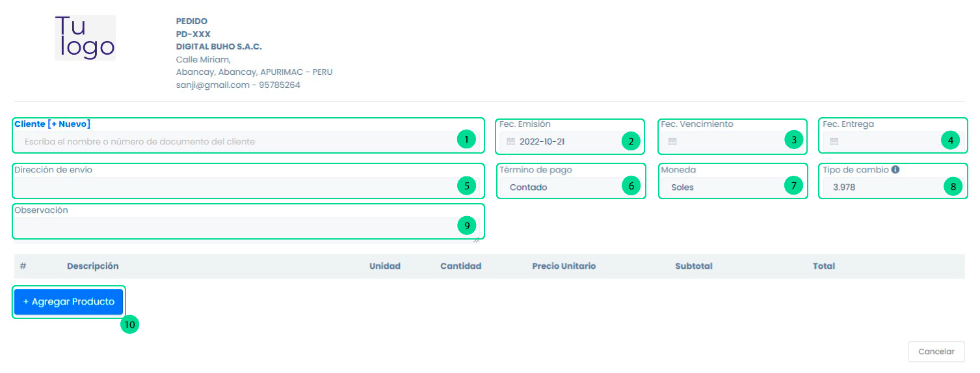
Task: Click the Precio Unitario column header
Action: coord(563,266)
